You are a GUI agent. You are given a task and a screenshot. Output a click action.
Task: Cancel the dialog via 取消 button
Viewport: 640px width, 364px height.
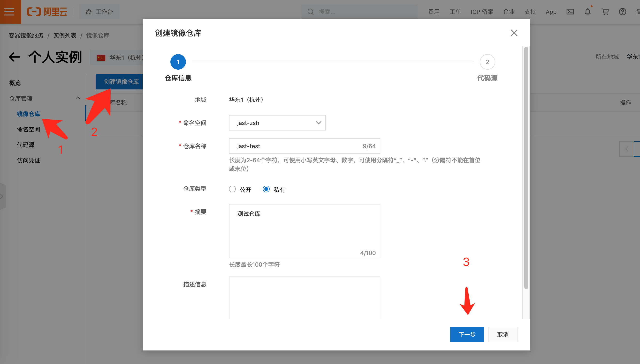503,334
